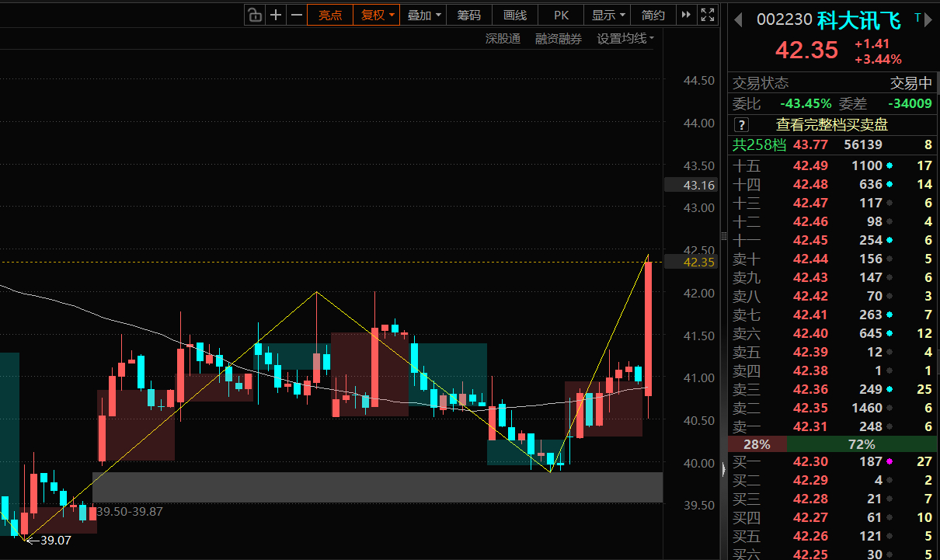Click buy level 买二 price 42.29
The image size is (940, 560).
[810, 480]
